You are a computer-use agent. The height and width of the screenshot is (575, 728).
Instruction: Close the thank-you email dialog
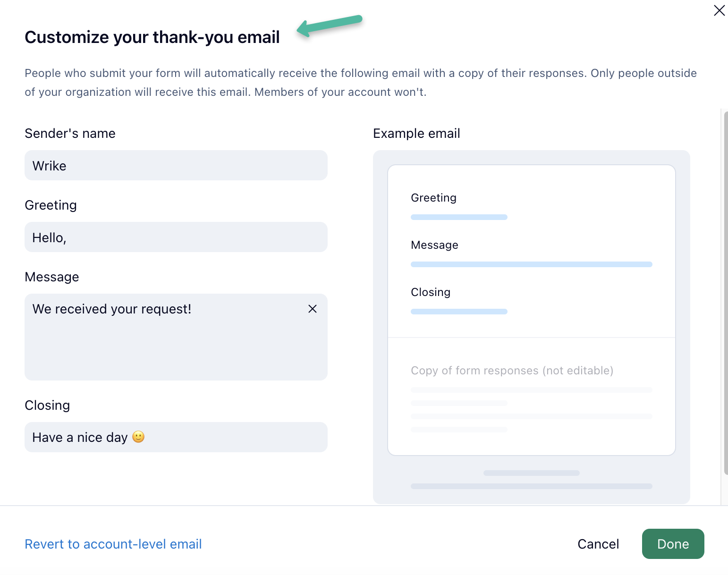click(719, 10)
